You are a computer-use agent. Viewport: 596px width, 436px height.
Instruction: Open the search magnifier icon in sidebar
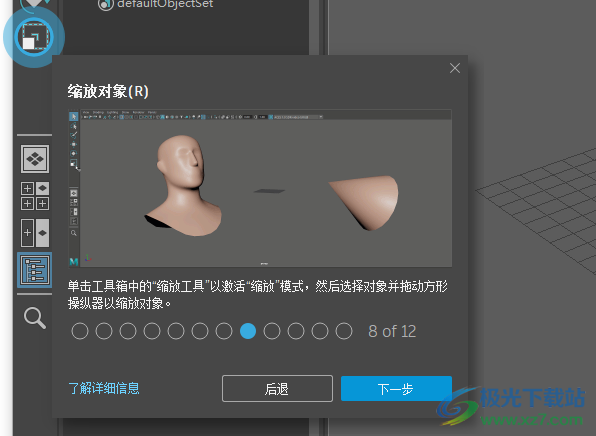[x=35, y=318]
